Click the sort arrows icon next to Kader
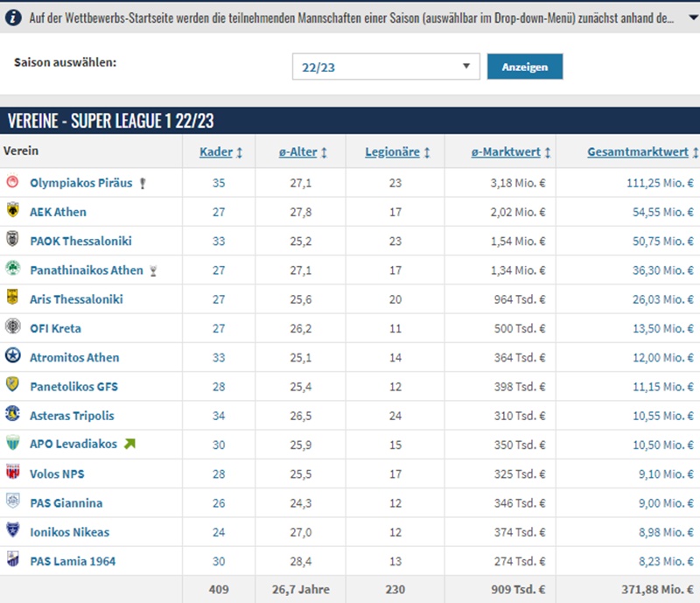 point(239,153)
